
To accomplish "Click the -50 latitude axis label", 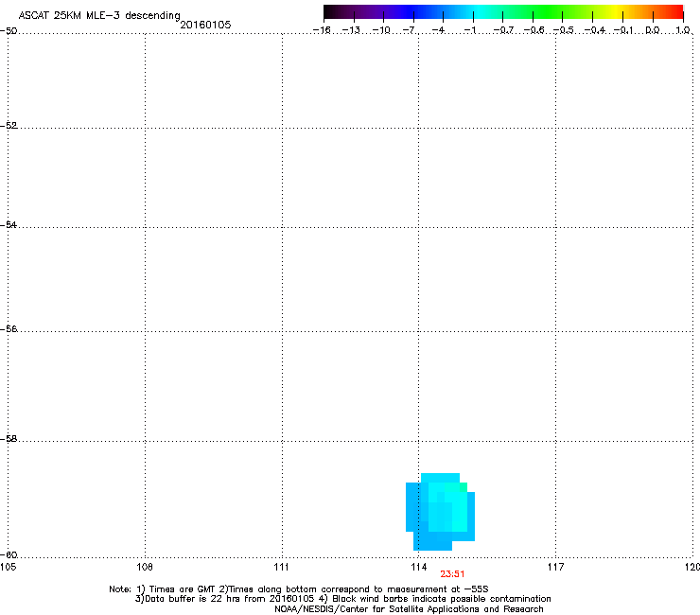I will pos(9,31).
